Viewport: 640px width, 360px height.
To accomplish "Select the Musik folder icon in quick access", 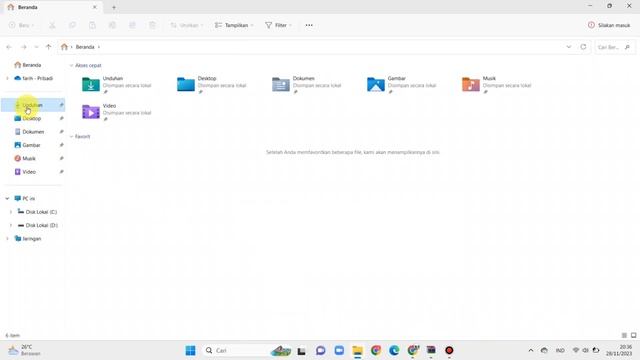I will tap(471, 84).
